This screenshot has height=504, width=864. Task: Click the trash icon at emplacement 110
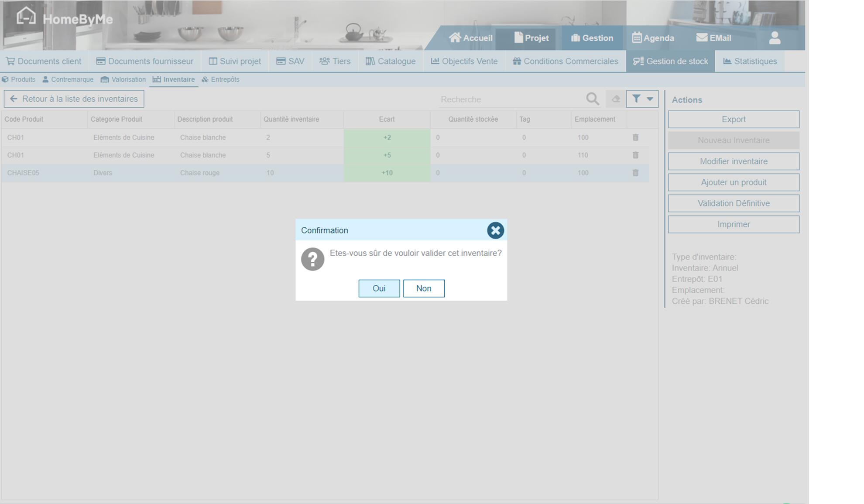pos(635,155)
